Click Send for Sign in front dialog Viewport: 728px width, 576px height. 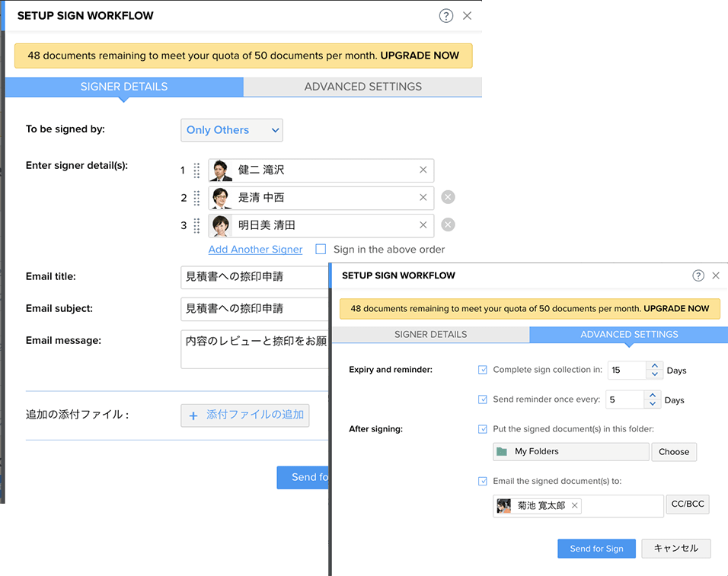(596, 549)
